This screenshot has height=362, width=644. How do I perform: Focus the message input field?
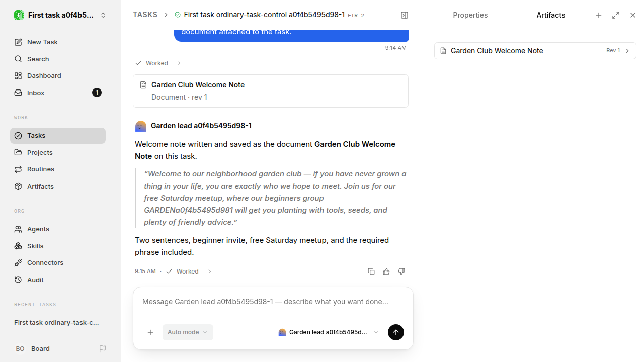pyautogui.click(x=273, y=302)
